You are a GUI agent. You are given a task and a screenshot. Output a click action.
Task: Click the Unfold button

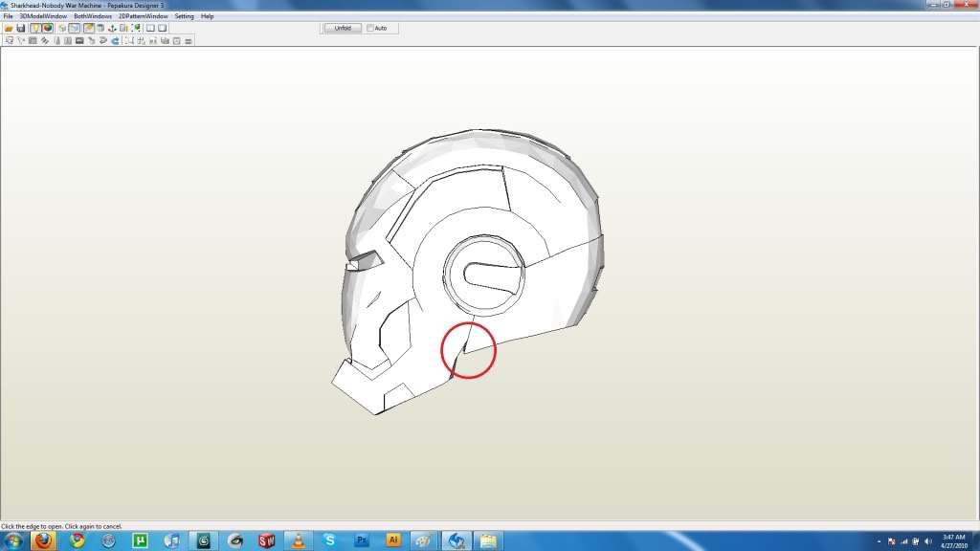(x=343, y=28)
